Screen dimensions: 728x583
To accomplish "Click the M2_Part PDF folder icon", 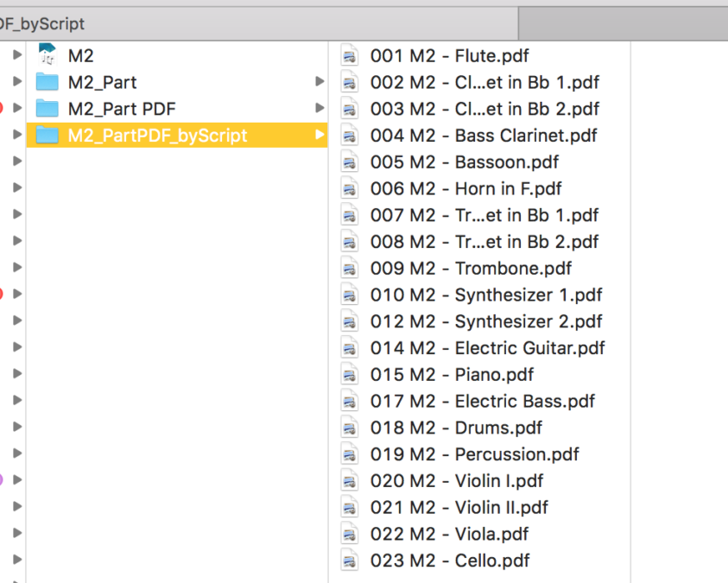I will tap(47, 109).
